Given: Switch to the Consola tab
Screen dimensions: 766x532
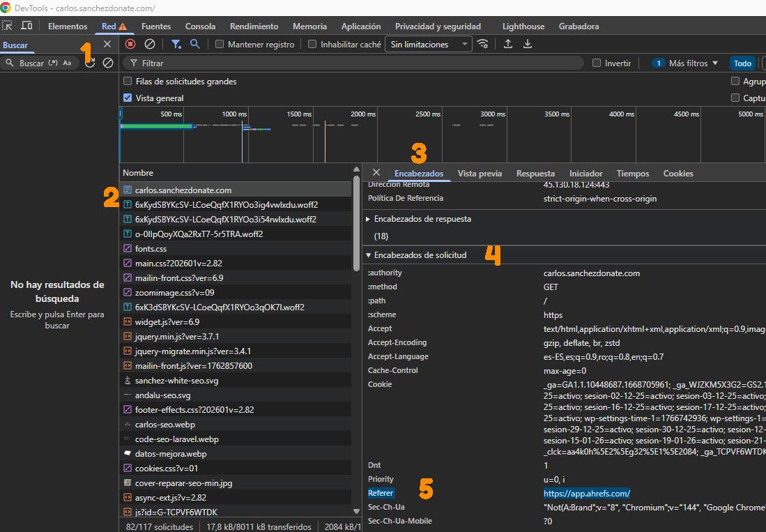Looking at the screenshot, I should point(200,26).
